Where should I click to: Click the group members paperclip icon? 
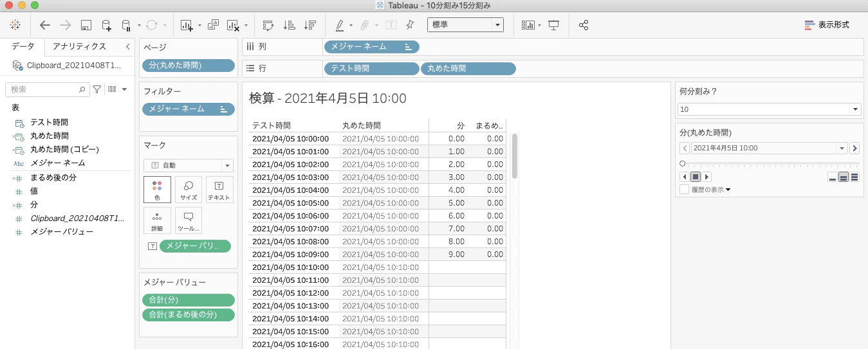point(364,25)
